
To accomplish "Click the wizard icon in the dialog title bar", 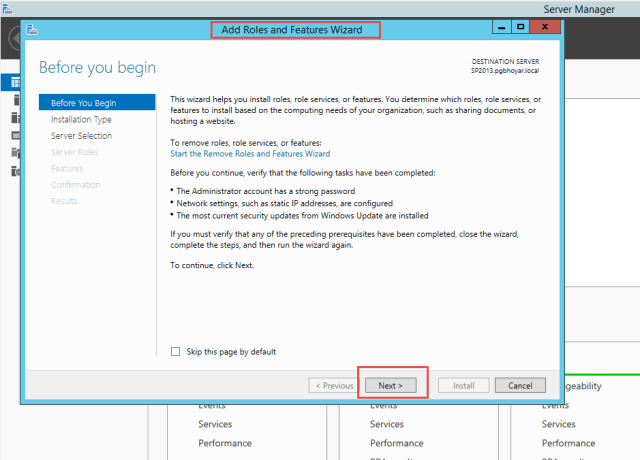I will [34, 29].
